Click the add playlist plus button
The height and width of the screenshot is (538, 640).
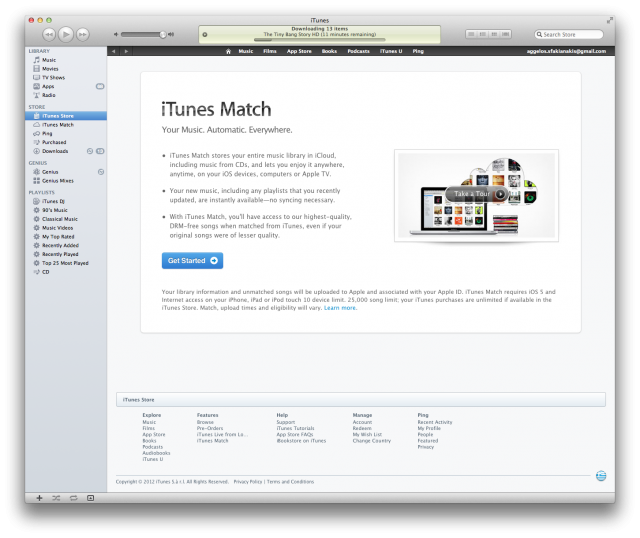point(39,498)
